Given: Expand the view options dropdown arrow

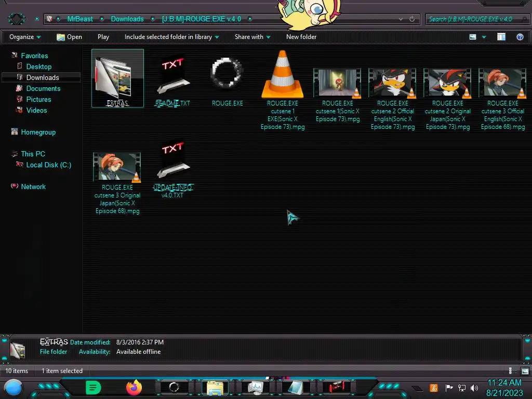Looking at the screenshot, I should [x=484, y=37].
